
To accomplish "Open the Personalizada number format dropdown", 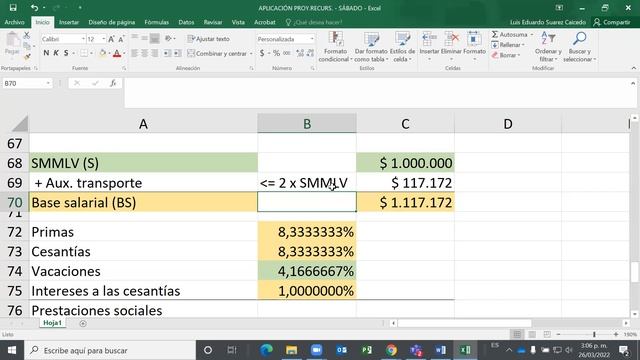I will (x=312, y=39).
